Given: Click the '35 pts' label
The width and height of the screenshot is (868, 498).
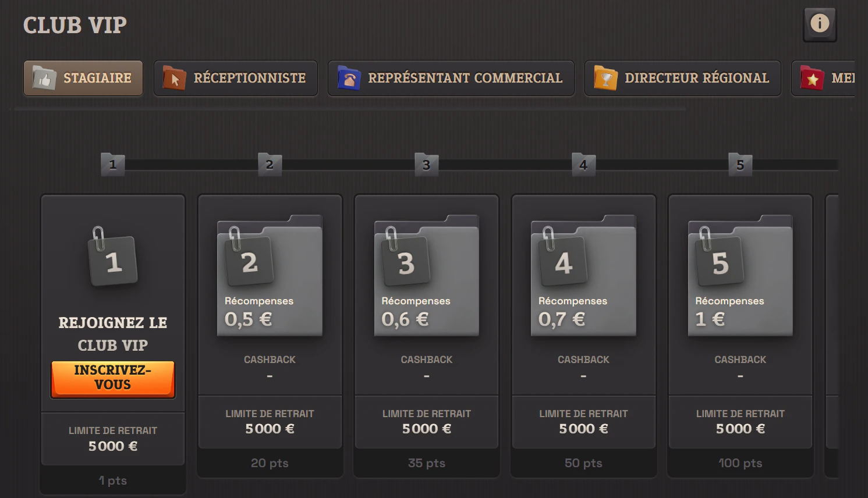Looking at the screenshot, I should click(x=427, y=463).
